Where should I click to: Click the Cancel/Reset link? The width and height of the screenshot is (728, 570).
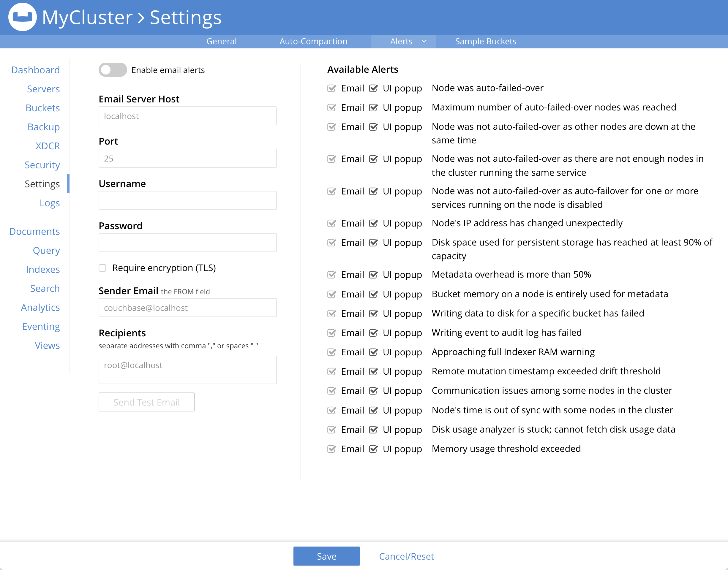click(x=406, y=556)
